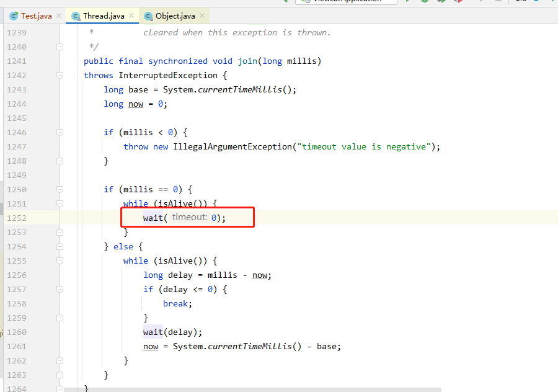The width and height of the screenshot is (558, 392).
Task: Close the Thread.java tab
Action: [131, 16]
